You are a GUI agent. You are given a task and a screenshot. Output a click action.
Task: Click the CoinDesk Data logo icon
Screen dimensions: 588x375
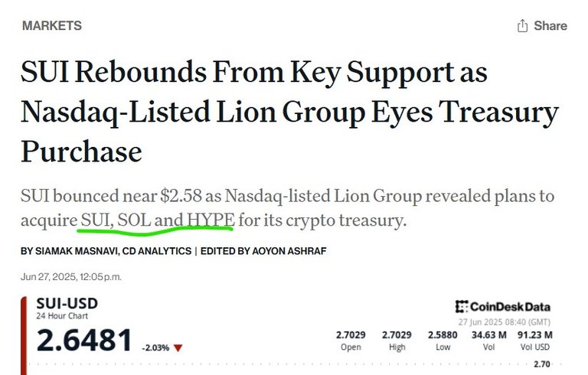tap(461, 306)
